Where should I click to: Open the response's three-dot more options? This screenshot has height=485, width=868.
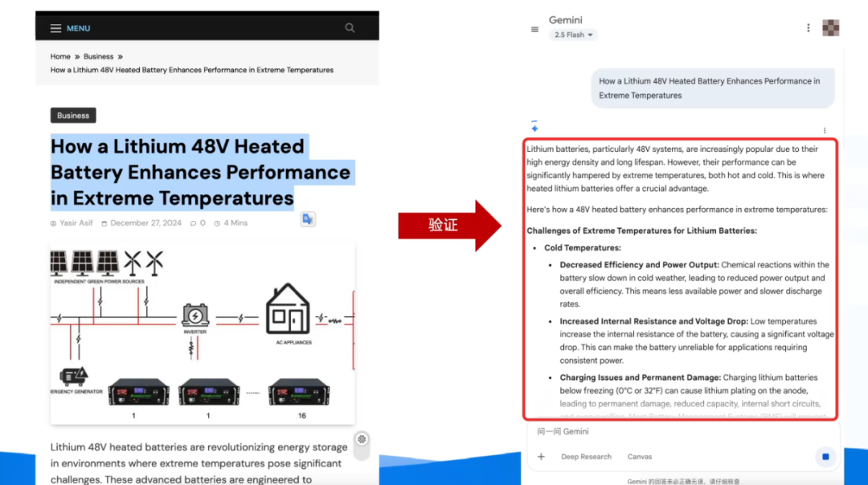tap(825, 131)
